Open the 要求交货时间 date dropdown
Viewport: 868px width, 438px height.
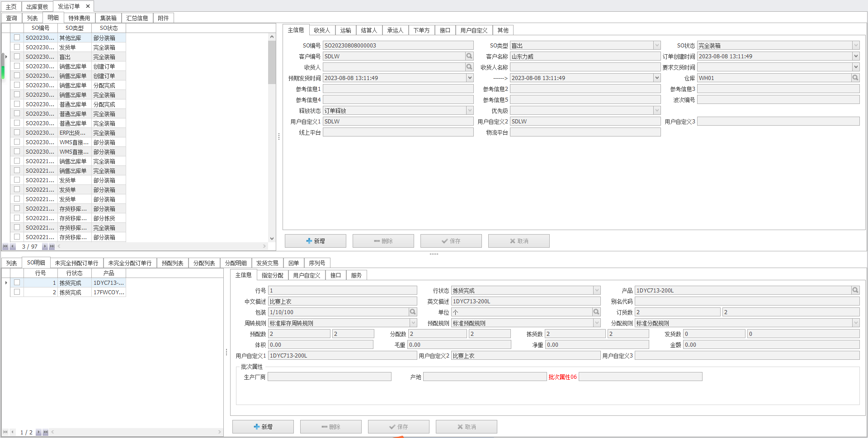(855, 67)
